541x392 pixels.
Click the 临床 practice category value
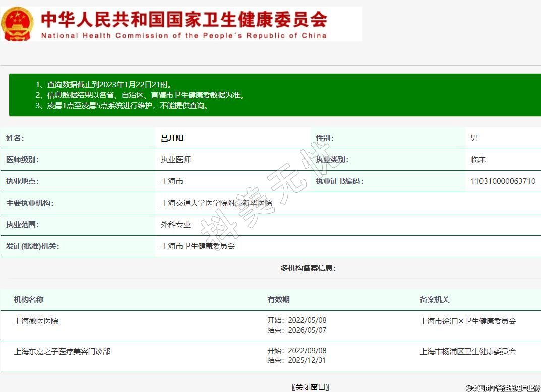pos(478,160)
